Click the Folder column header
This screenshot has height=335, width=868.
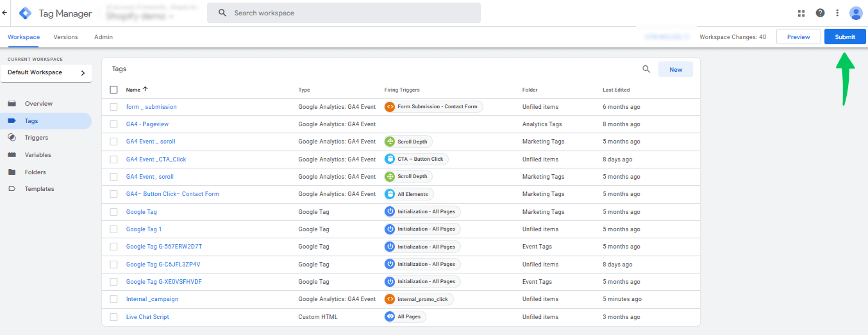point(530,90)
